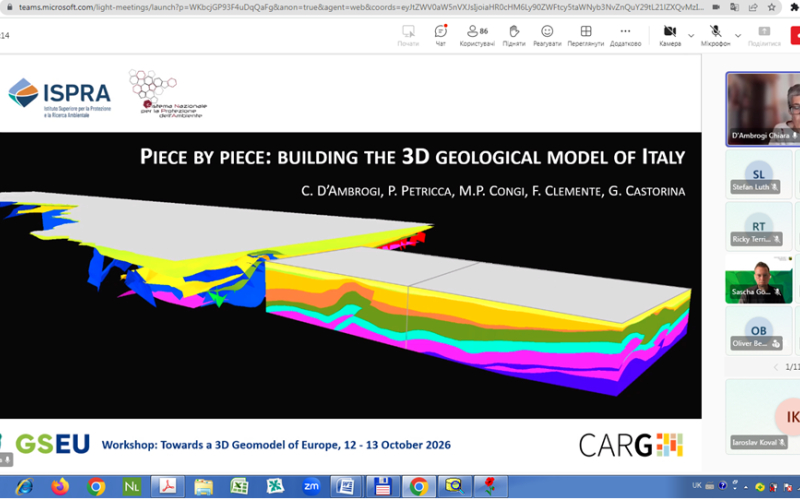Open the first Chrome icon in the taskbar

click(95, 487)
